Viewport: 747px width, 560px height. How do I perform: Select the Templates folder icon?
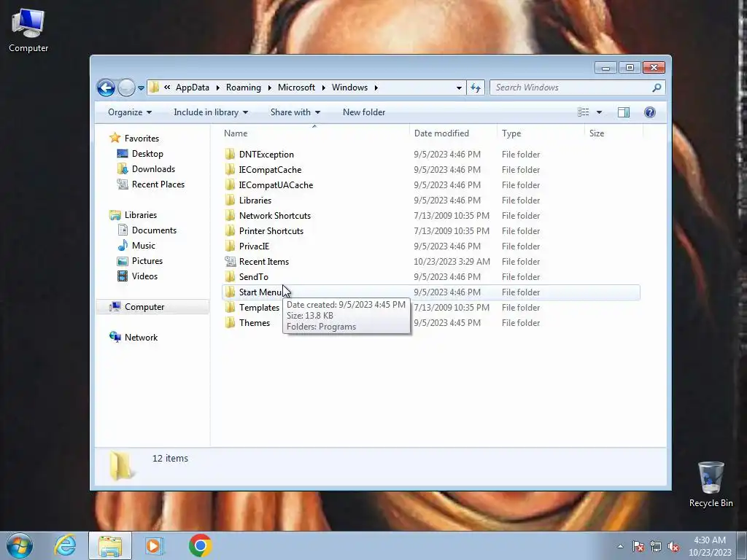[x=230, y=307]
